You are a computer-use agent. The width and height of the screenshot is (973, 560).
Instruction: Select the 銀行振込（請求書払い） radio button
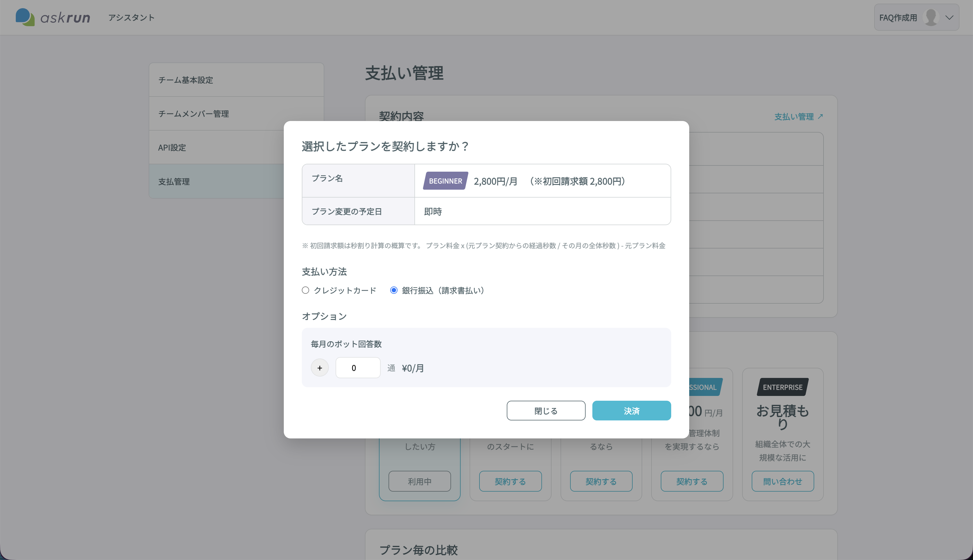pos(394,290)
